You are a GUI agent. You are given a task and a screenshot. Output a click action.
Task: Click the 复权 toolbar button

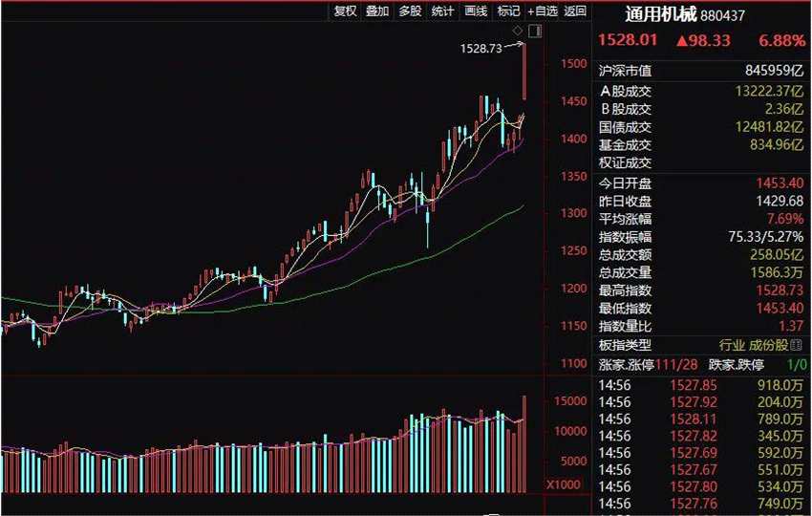coord(345,11)
